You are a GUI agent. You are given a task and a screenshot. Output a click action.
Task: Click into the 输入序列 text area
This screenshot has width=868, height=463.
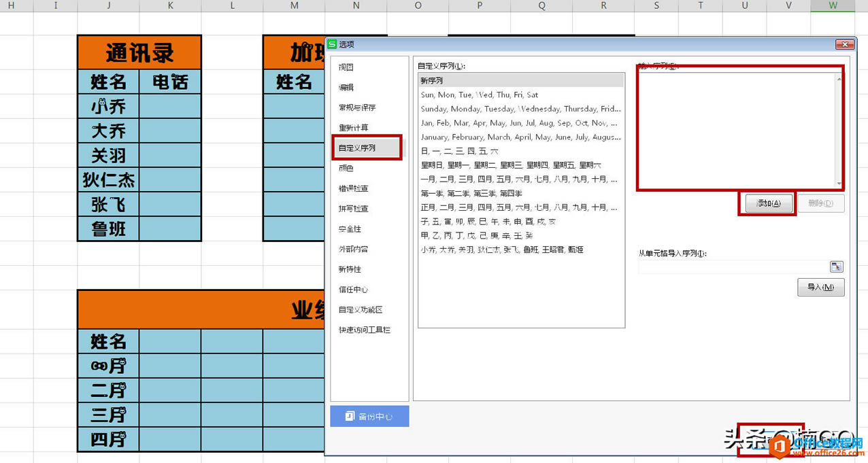point(736,130)
